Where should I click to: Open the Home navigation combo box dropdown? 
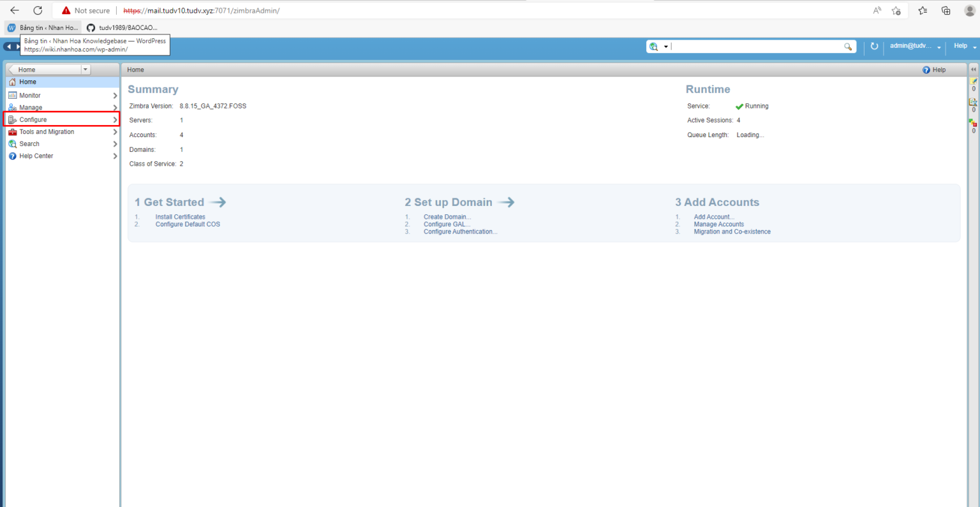[x=85, y=69]
